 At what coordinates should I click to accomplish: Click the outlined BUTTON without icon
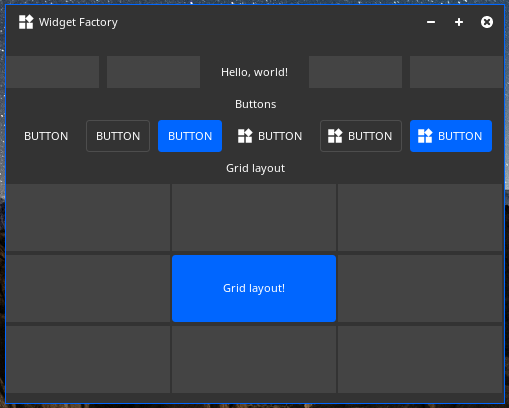pyautogui.click(x=118, y=136)
